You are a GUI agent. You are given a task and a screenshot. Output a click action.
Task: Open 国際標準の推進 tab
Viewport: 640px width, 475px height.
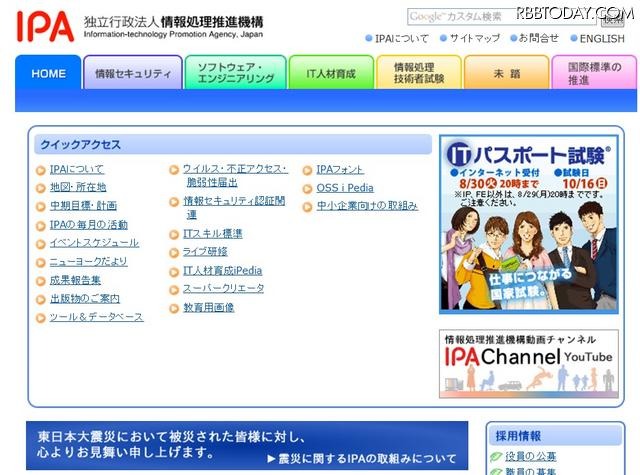[594, 73]
